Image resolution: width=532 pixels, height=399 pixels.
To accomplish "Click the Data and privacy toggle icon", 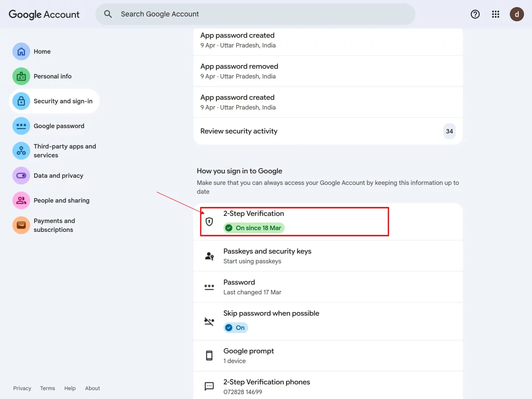I will (x=21, y=176).
